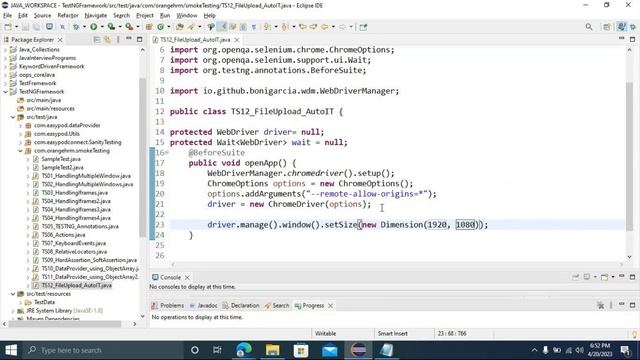Click the Save toolbar icon
Viewport: 640px width, 360px height.
(25, 27)
